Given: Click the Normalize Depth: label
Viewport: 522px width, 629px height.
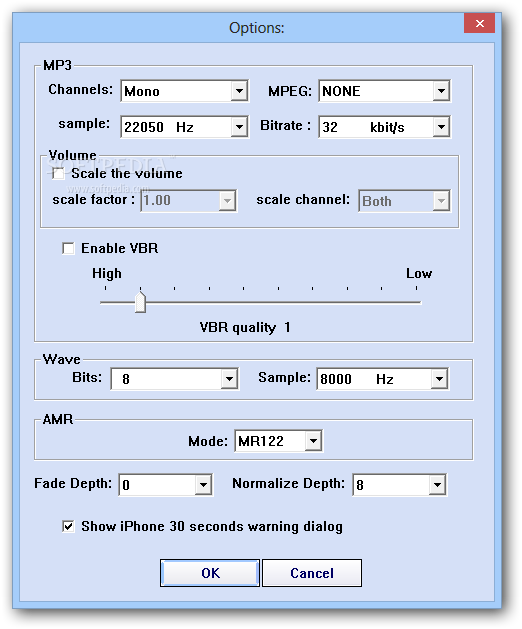Looking at the screenshot, I should (288, 483).
